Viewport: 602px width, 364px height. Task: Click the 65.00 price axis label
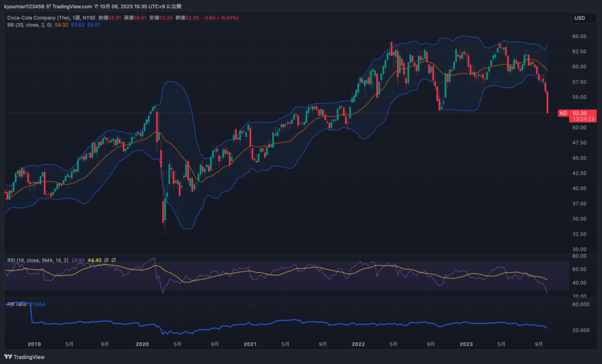[x=579, y=36]
